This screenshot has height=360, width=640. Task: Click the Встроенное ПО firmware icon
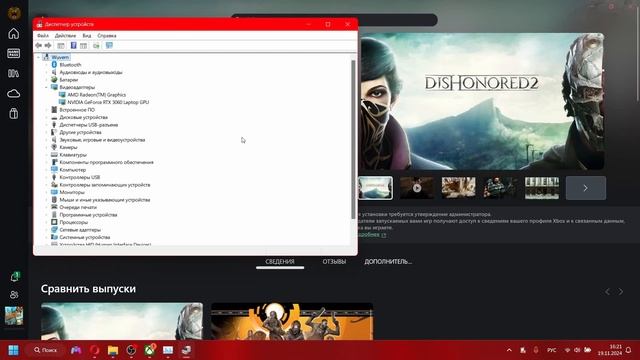[54, 110]
